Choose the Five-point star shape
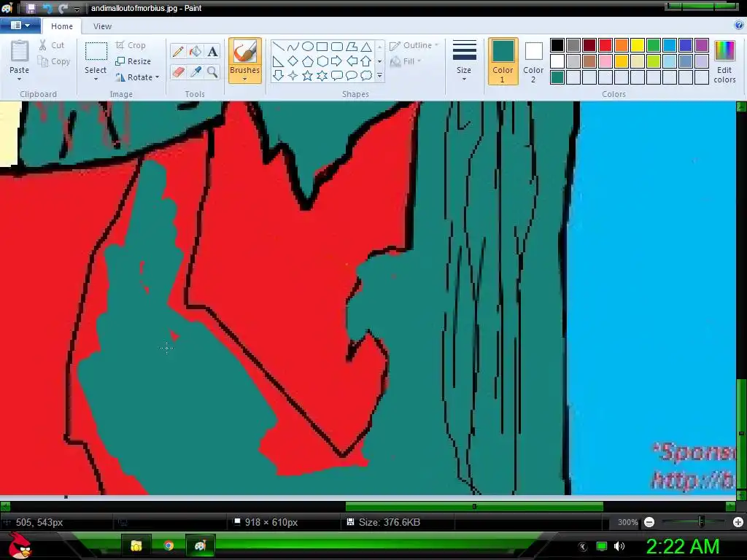The width and height of the screenshot is (747, 560). (x=308, y=76)
